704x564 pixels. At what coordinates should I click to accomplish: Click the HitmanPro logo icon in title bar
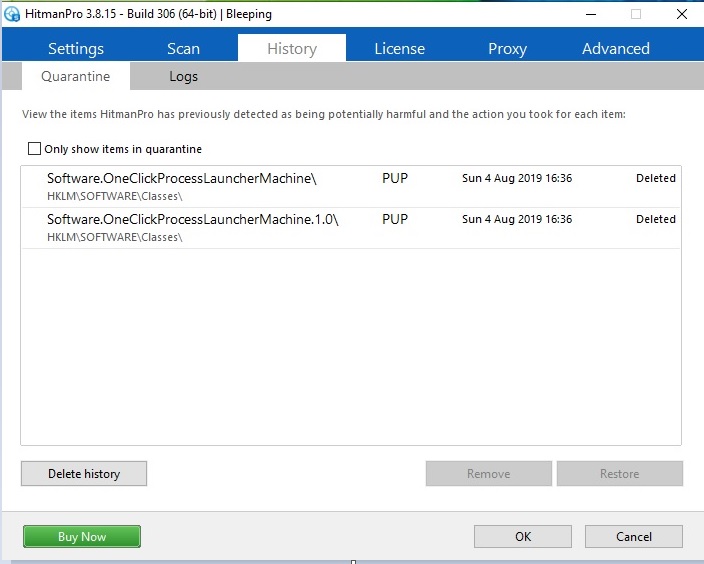coord(12,14)
